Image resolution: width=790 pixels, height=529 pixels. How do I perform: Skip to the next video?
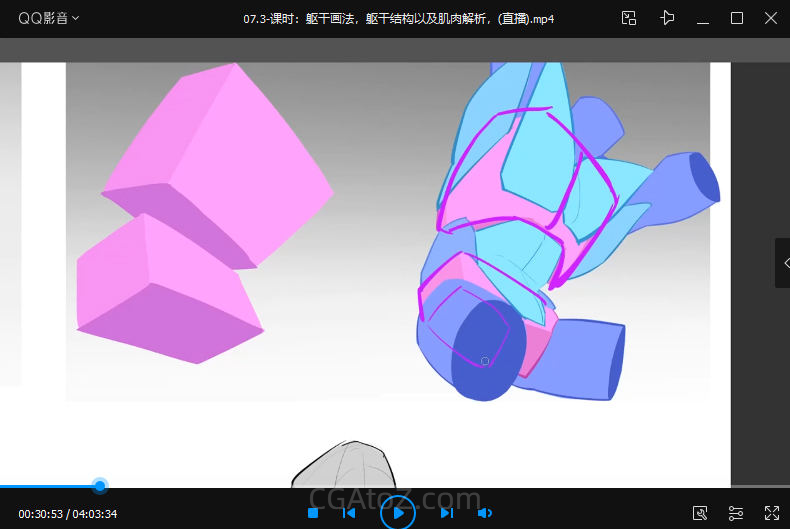(x=447, y=513)
